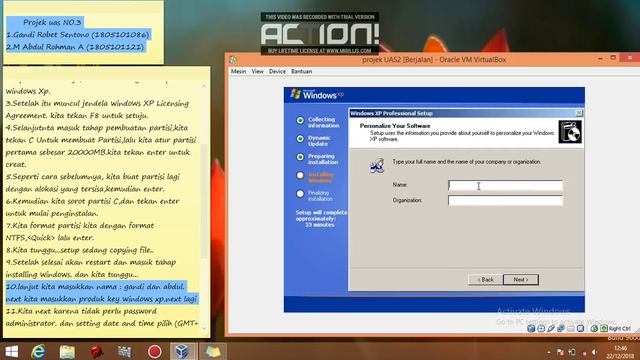
Task: Open the network adapter indicator in VirtualBox status bar
Action: 561,328
